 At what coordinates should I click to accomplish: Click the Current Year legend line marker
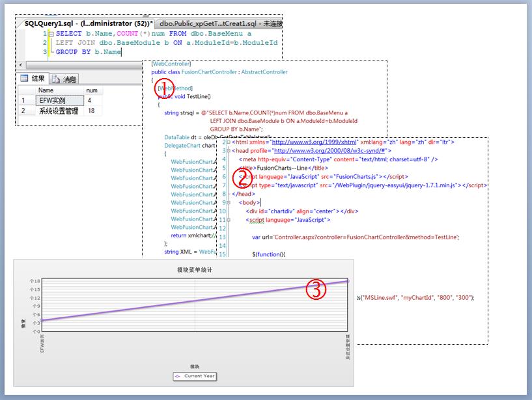[178, 377]
